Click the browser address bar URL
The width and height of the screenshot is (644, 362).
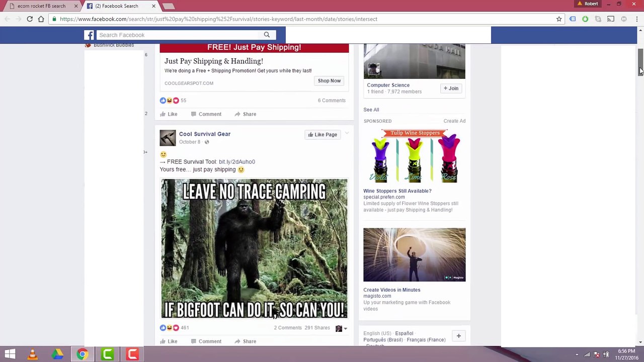click(x=218, y=19)
